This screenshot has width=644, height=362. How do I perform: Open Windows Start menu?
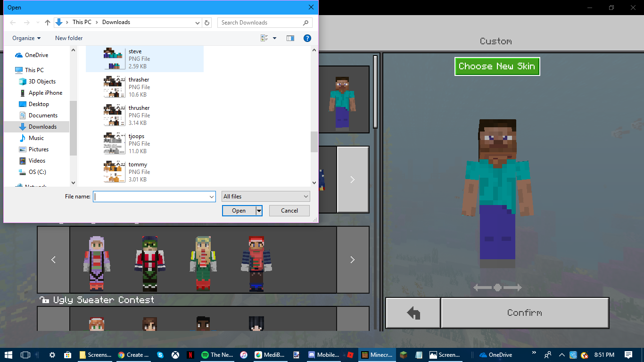coord(8,355)
